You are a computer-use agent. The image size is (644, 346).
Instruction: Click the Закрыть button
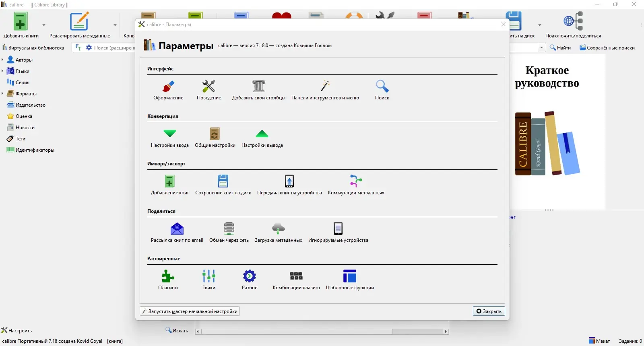point(489,311)
